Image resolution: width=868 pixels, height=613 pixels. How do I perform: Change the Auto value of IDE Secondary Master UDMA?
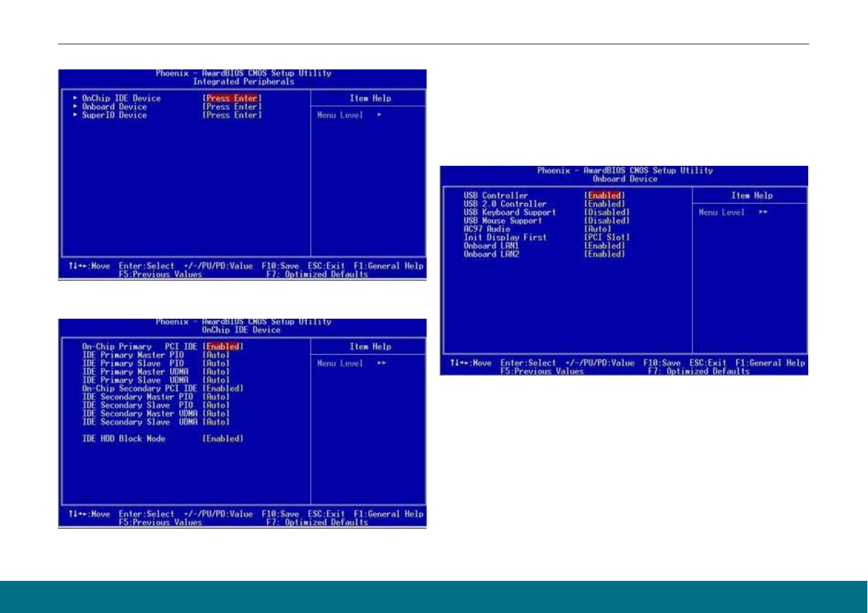pos(216,413)
